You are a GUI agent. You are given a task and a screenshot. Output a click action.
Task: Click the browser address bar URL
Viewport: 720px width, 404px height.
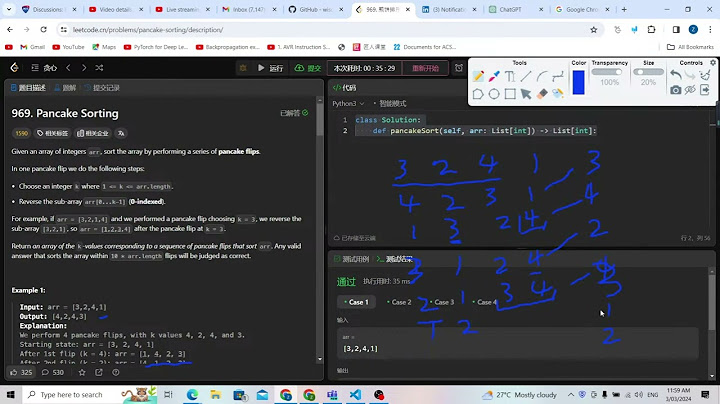[148, 30]
